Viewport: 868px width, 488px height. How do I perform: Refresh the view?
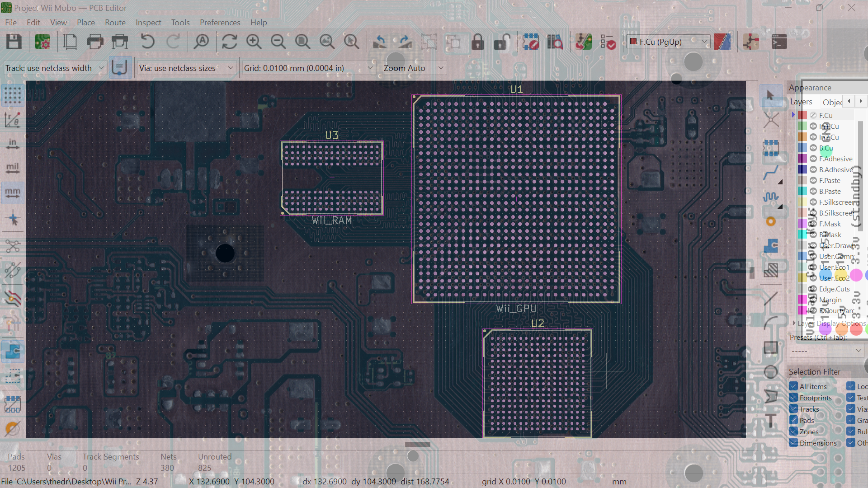230,42
